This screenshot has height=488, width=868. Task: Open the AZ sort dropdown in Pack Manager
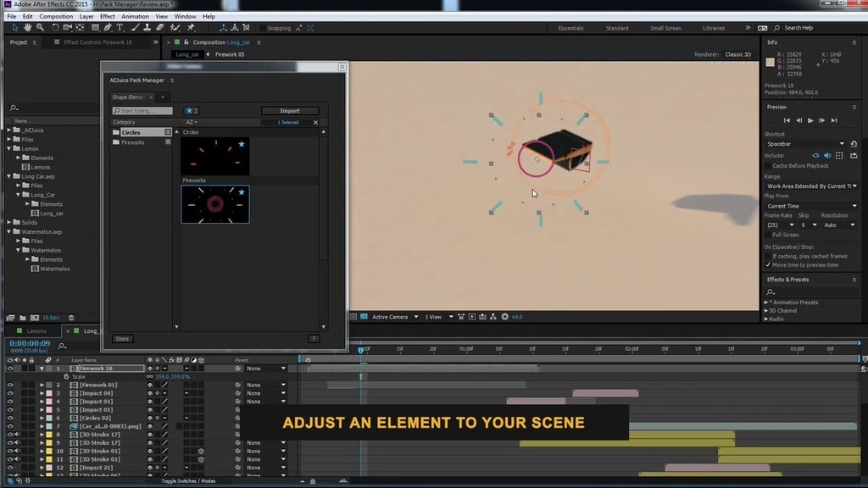point(192,122)
